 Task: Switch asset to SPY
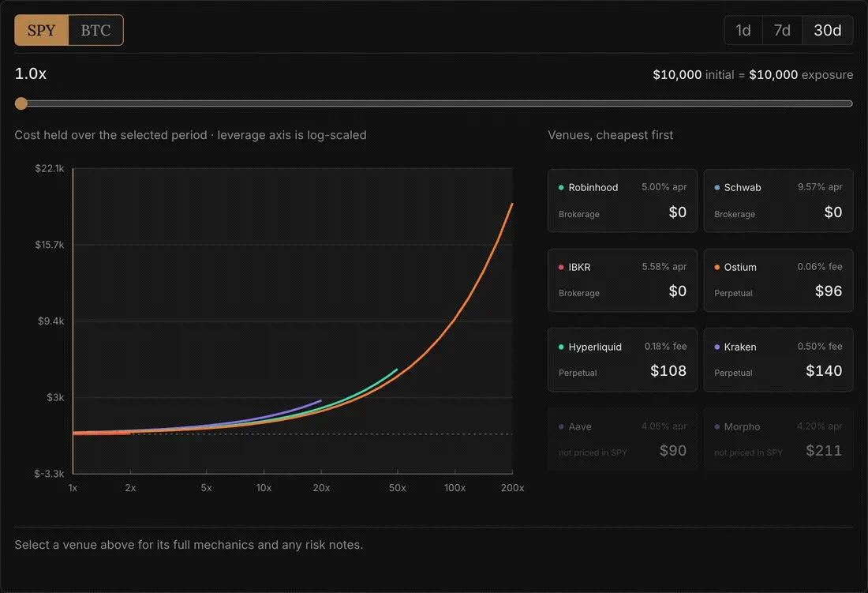tap(42, 30)
